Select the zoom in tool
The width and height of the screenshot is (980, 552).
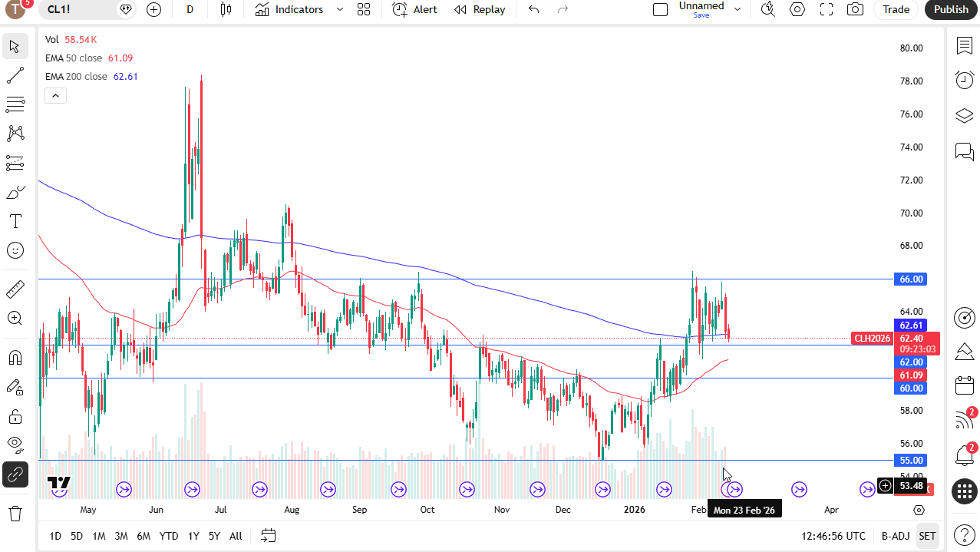[x=15, y=319]
